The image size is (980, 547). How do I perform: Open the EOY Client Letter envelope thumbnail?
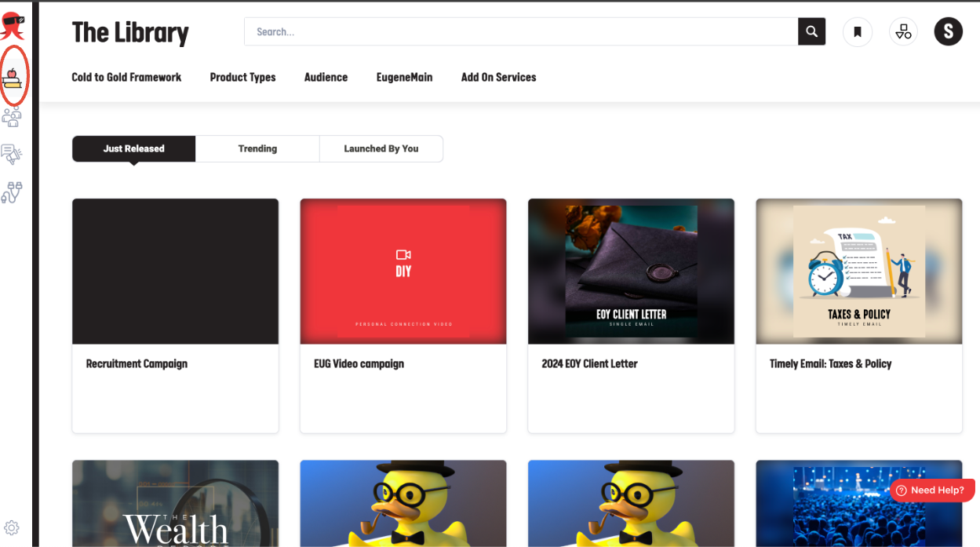pyautogui.click(x=632, y=272)
